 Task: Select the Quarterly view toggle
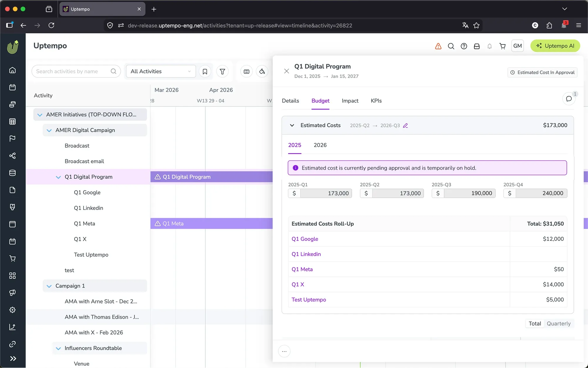pos(559,324)
